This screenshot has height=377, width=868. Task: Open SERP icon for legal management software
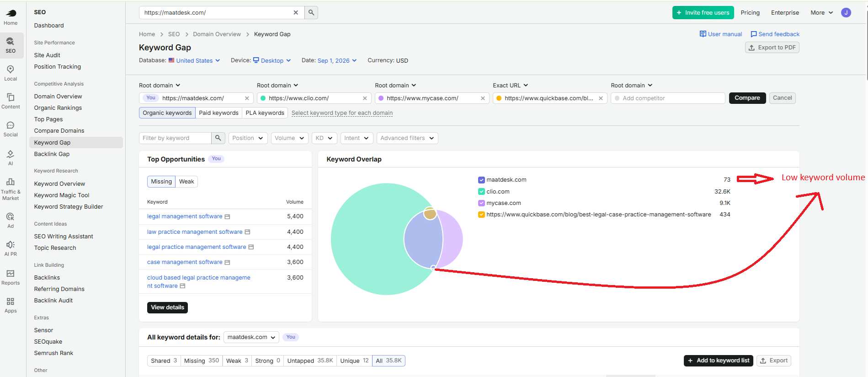pos(227,217)
